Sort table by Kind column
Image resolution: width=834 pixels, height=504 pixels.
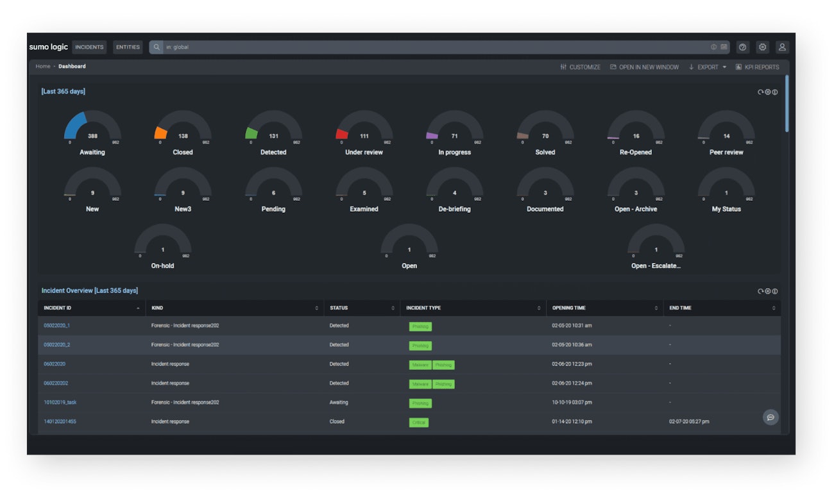coord(235,308)
